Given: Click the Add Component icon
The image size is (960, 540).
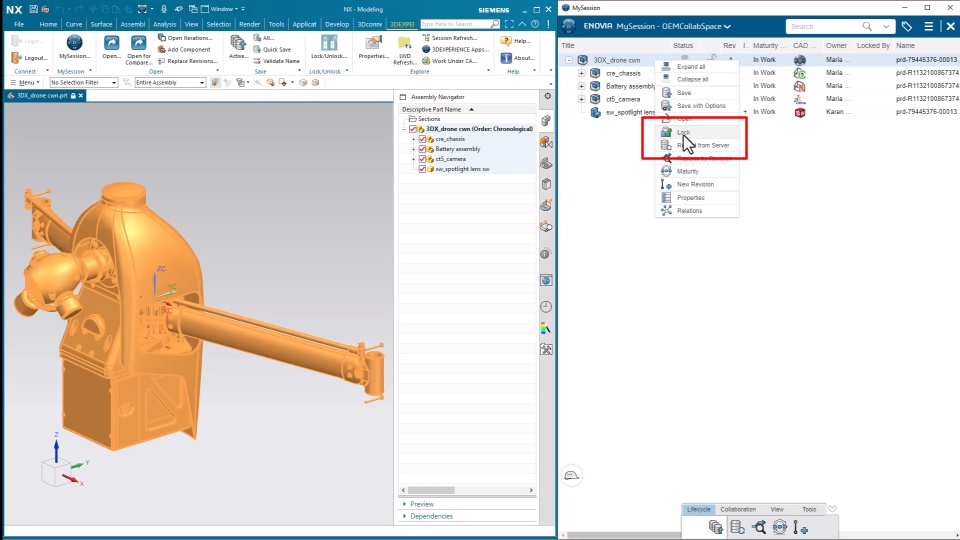Looking at the screenshot, I should coord(162,49).
